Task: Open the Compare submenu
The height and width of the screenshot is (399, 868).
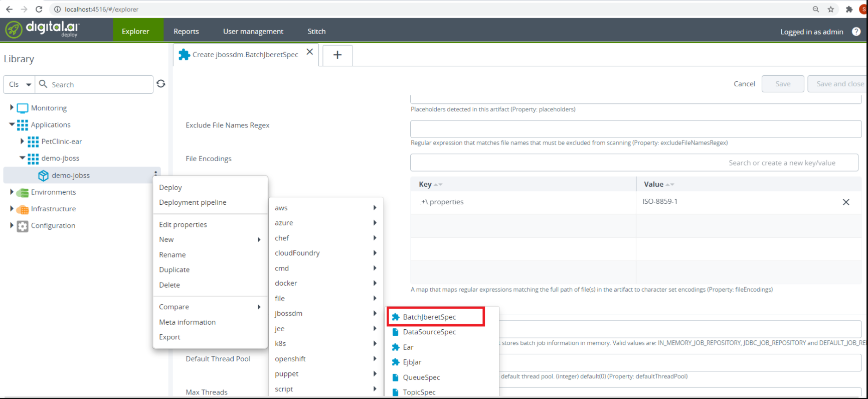Action: pos(210,307)
